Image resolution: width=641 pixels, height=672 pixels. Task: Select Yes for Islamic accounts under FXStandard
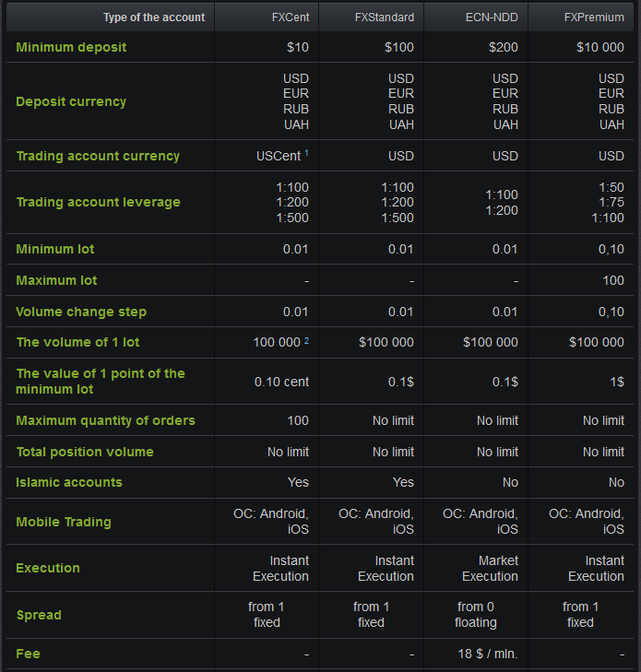click(x=403, y=483)
